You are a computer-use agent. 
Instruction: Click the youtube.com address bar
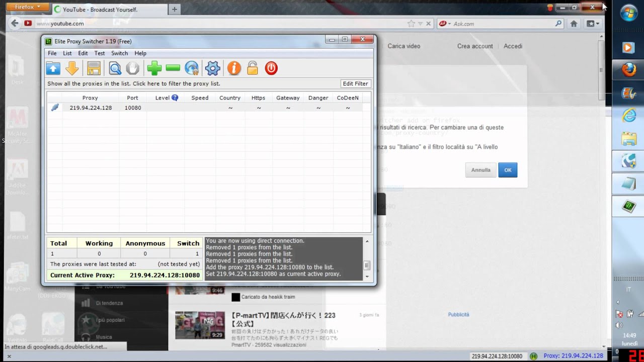point(219,23)
